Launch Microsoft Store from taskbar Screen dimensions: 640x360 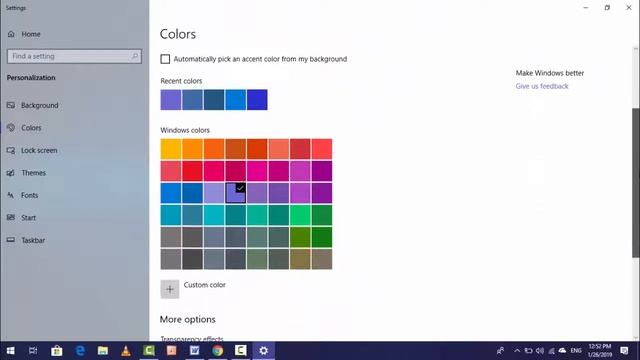click(57, 351)
